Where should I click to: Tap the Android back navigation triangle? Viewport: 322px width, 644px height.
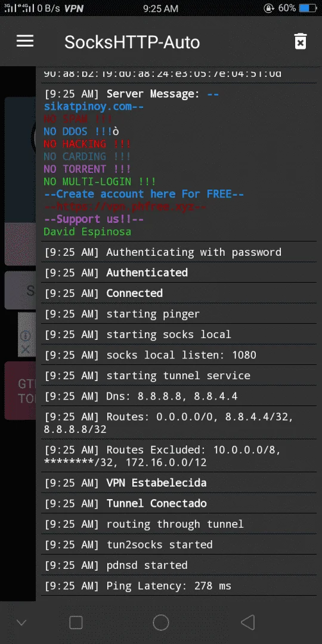tap(247, 623)
